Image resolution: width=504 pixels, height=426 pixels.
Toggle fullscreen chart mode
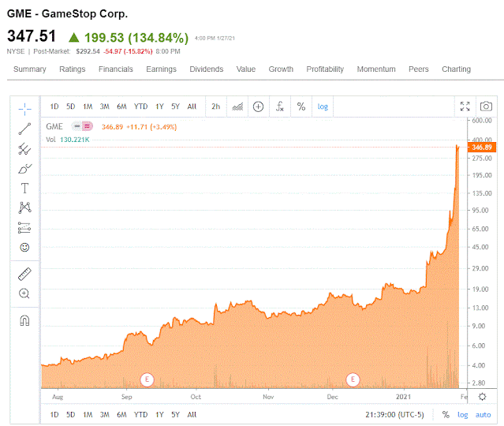click(465, 106)
